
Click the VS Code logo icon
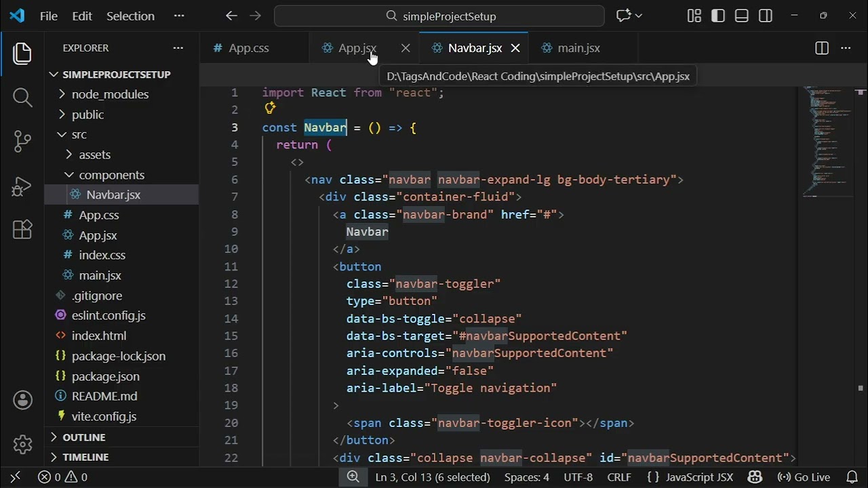pyautogui.click(x=17, y=16)
